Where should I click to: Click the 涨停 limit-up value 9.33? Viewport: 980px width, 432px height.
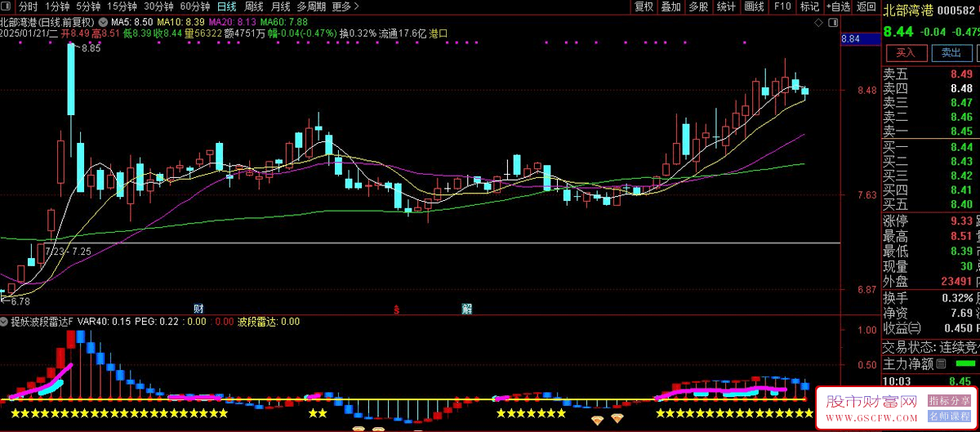(x=961, y=221)
